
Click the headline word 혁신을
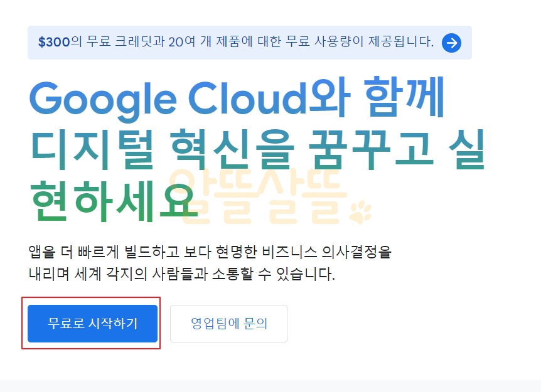point(232,149)
